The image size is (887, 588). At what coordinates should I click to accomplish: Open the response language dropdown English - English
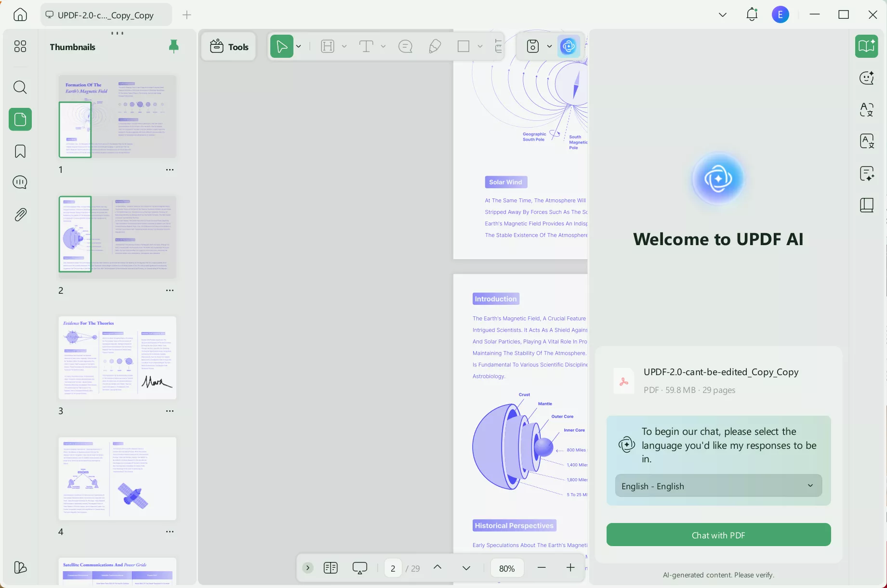click(718, 486)
